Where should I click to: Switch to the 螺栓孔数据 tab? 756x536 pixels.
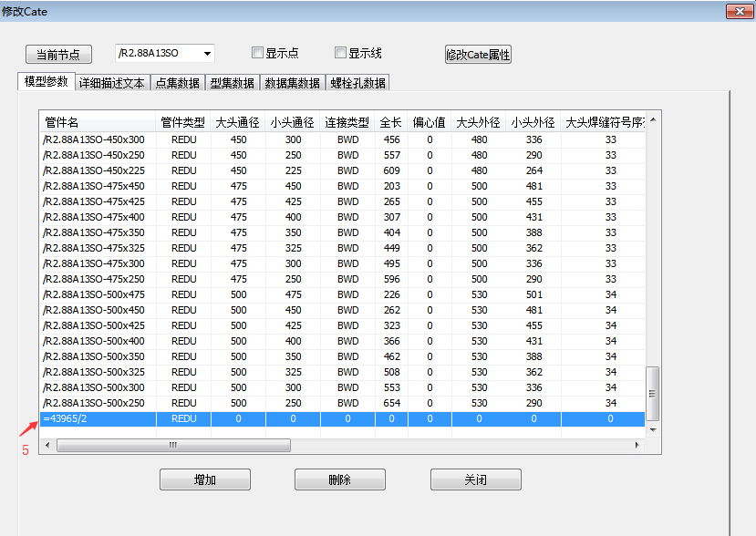[357, 83]
